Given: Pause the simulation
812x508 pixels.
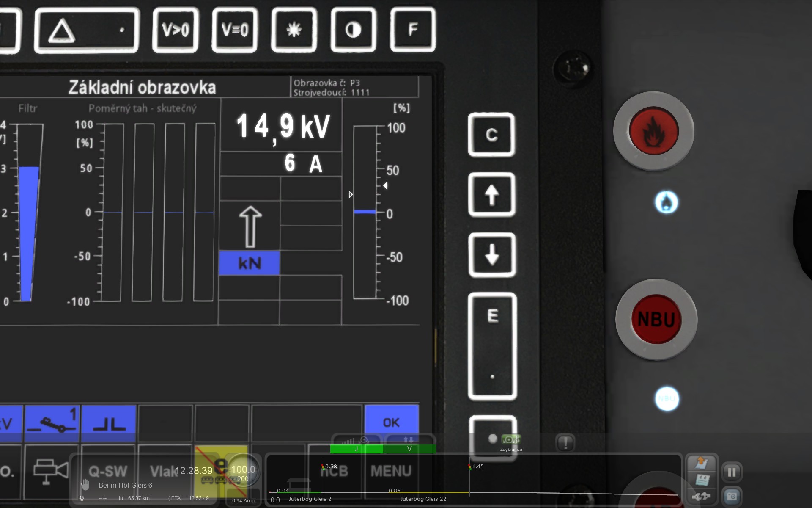Looking at the screenshot, I should [x=732, y=472].
